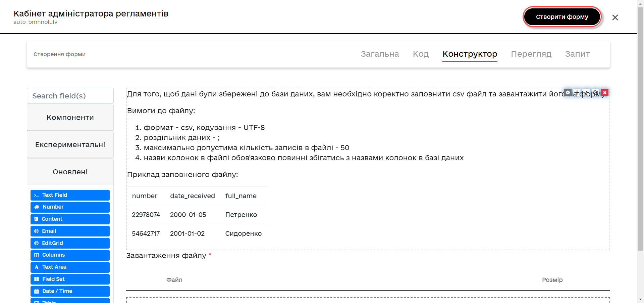Click list item about maximum 50 records
644x303 pixels.
pos(247,148)
